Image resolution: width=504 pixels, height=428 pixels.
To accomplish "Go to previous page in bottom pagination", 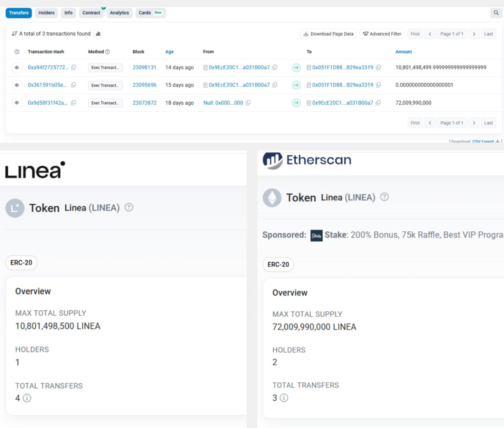I will point(430,123).
